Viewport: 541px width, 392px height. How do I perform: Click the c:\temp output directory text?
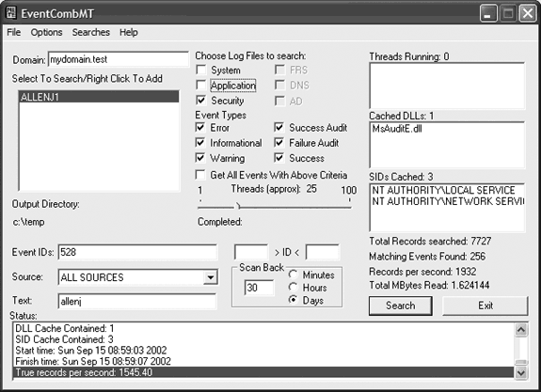click(28, 222)
